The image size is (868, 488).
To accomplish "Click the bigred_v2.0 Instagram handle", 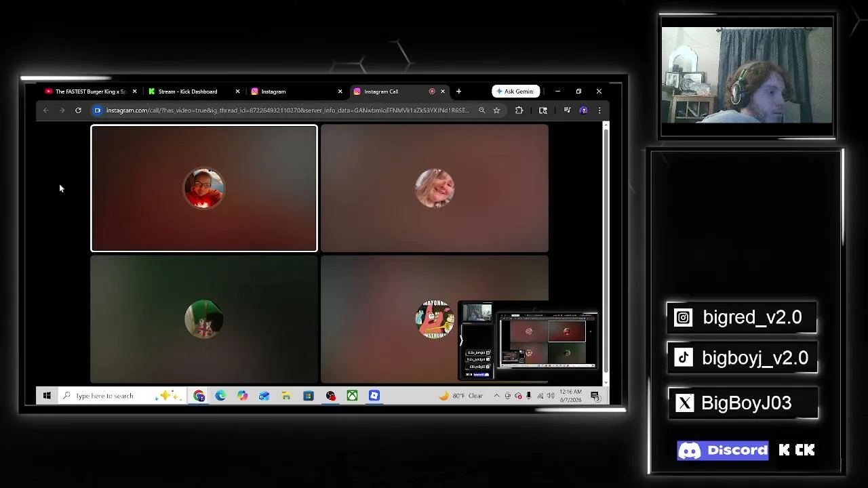I will 743,317.
